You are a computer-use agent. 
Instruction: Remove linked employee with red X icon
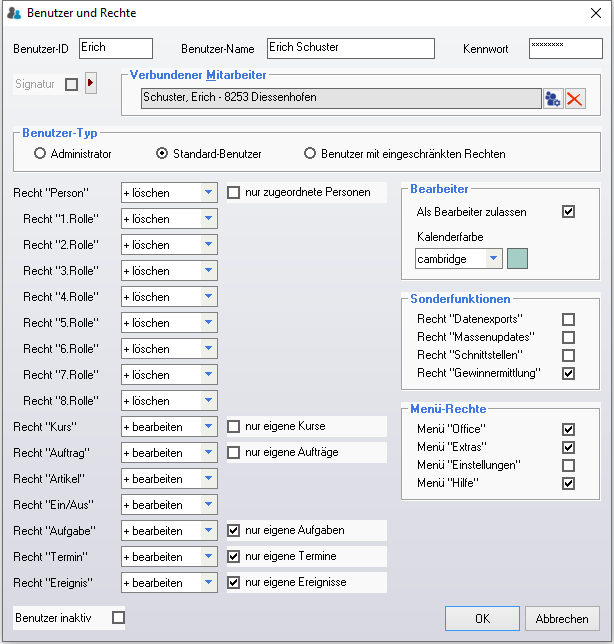[575, 98]
